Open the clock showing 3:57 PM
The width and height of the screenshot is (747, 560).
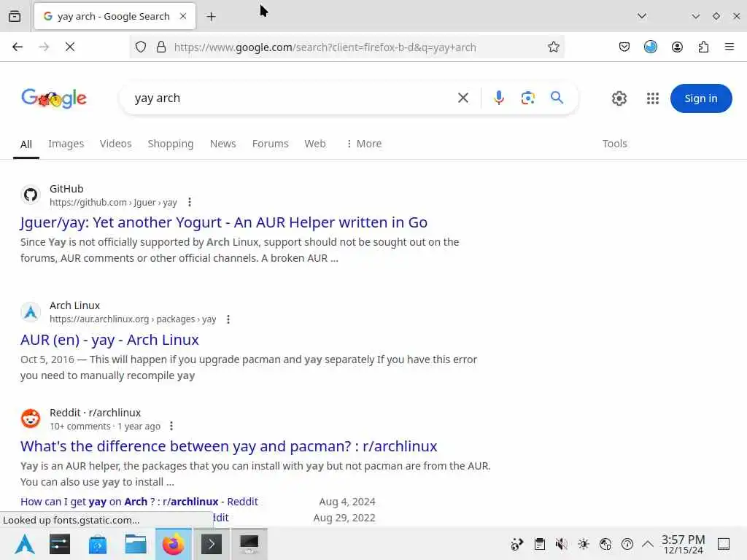683,544
